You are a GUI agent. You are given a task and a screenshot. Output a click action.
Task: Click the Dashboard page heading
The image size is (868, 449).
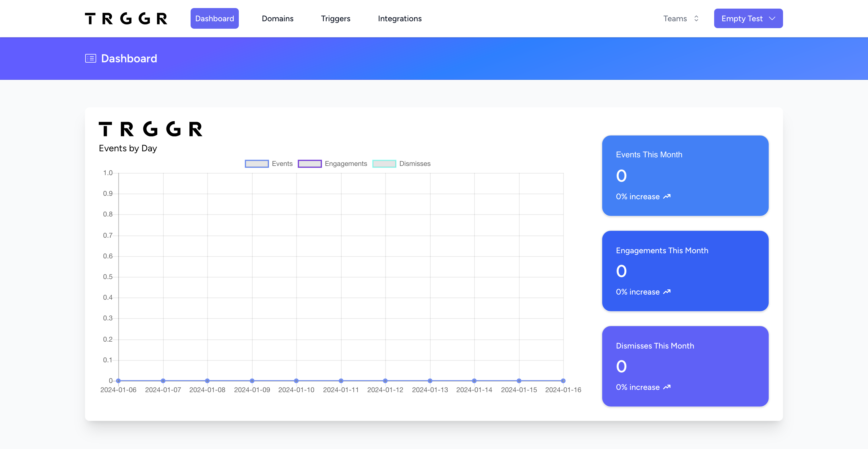coord(129,58)
